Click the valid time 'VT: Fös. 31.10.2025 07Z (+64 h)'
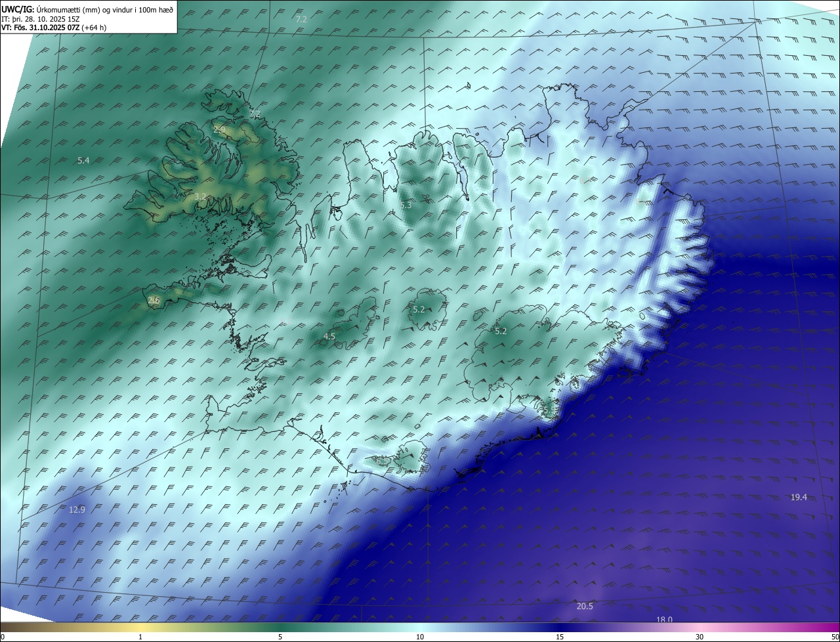This screenshot has height=642, width=840. click(55, 28)
